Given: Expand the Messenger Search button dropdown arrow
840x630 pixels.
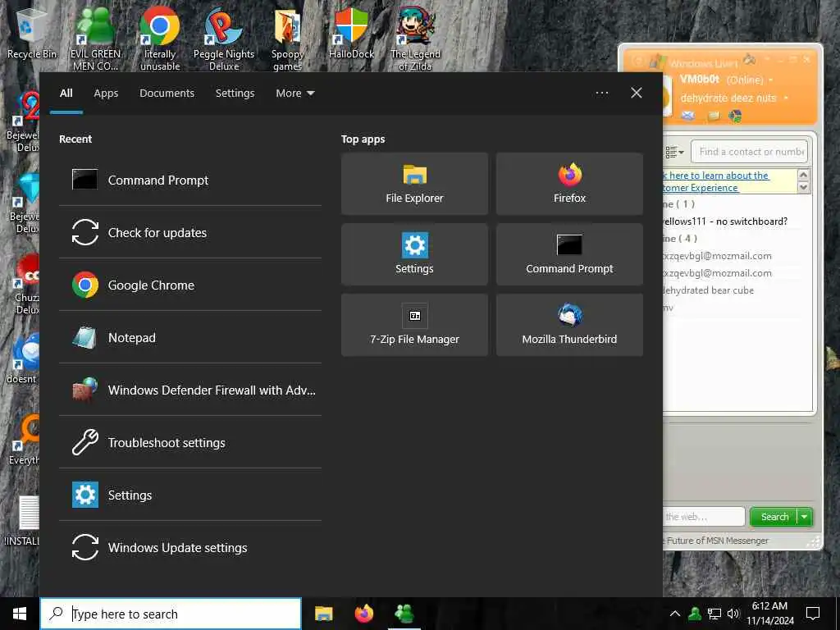Looking at the screenshot, I should [805, 517].
